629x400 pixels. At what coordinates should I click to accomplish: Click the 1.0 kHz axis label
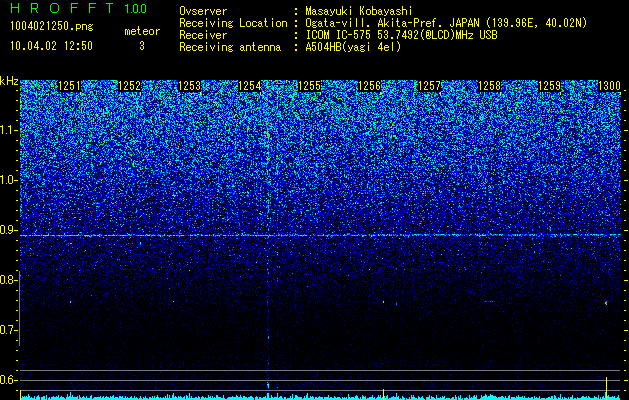[8, 180]
